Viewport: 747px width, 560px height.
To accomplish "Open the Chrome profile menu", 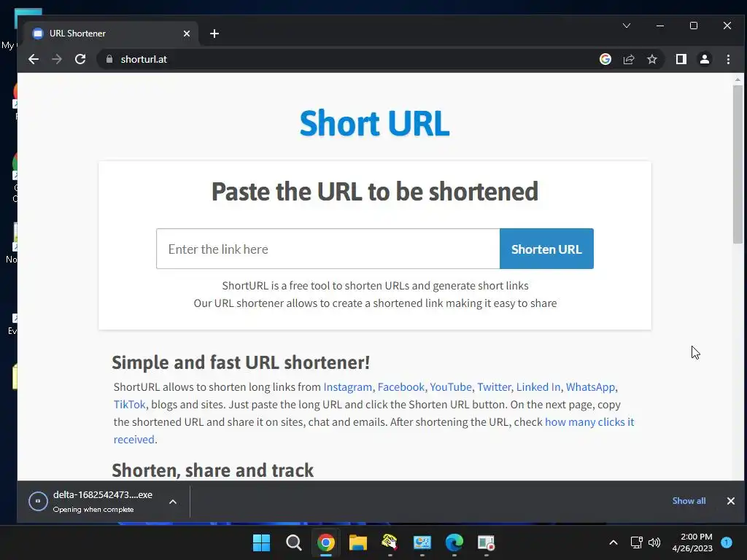I will click(x=704, y=59).
